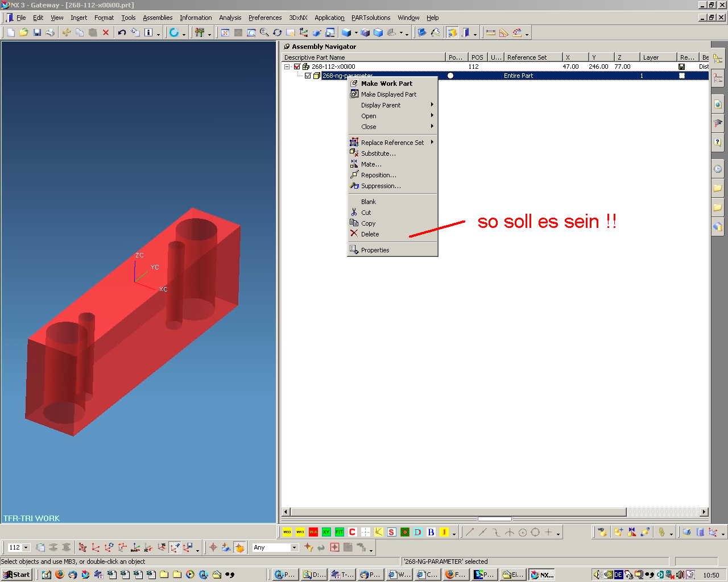The height and width of the screenshot is (582, 728).
Task: Open the Preferences menu
Action: [265, 18]
